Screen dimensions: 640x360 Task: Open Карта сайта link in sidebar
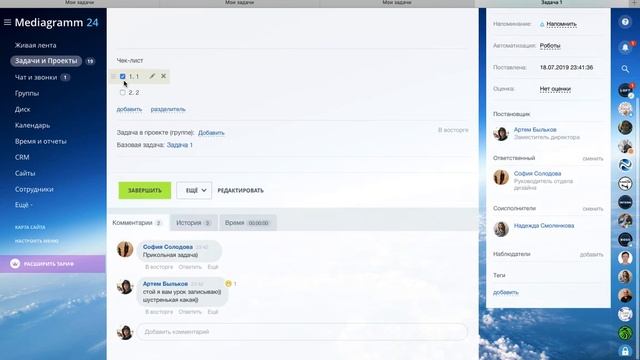[30, 227]
